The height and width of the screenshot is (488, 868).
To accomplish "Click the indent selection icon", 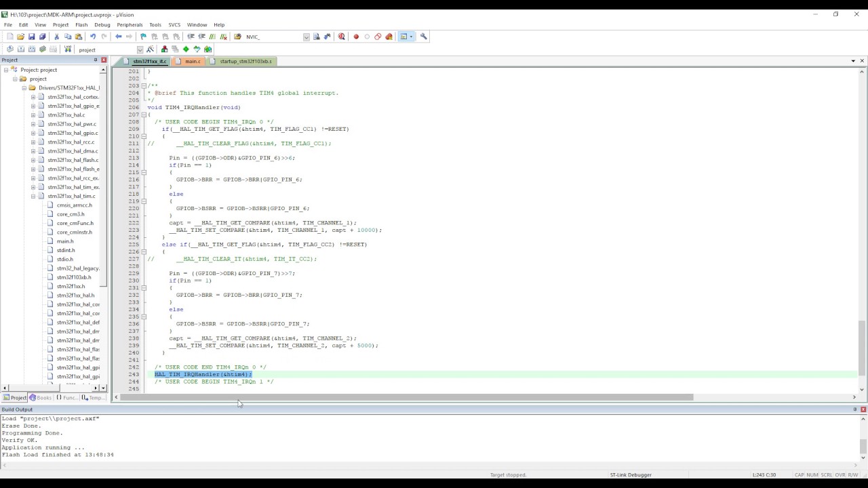I will [191, 37].
